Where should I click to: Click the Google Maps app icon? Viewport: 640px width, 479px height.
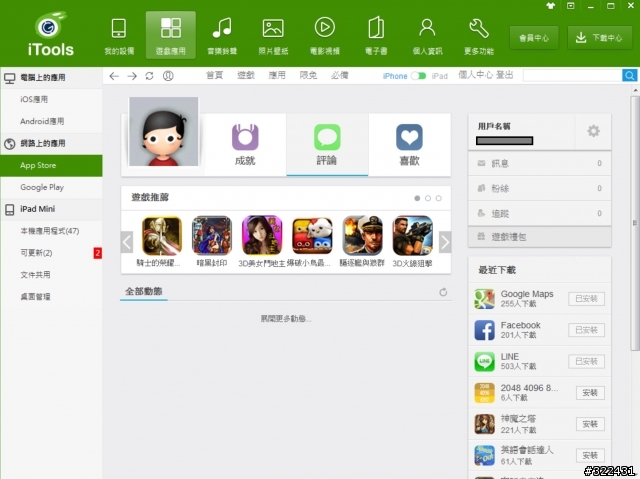click(484, 299)
